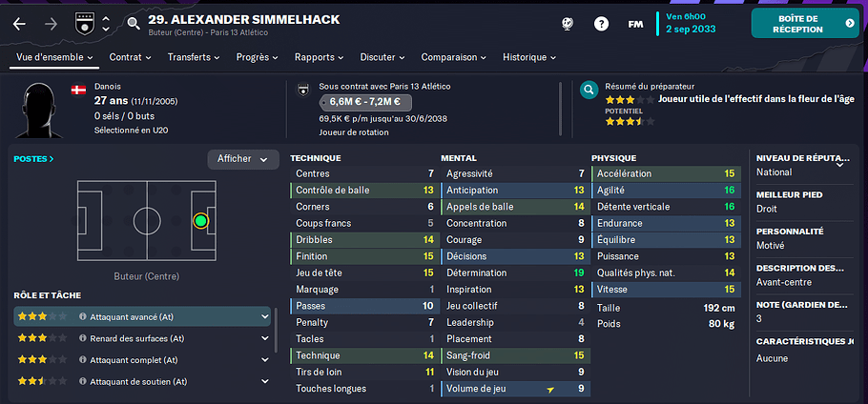This screenshot has width=868, height=404.
Task: Expand Attaquant de soutien (At) chevron
Action: coord(264,381)
